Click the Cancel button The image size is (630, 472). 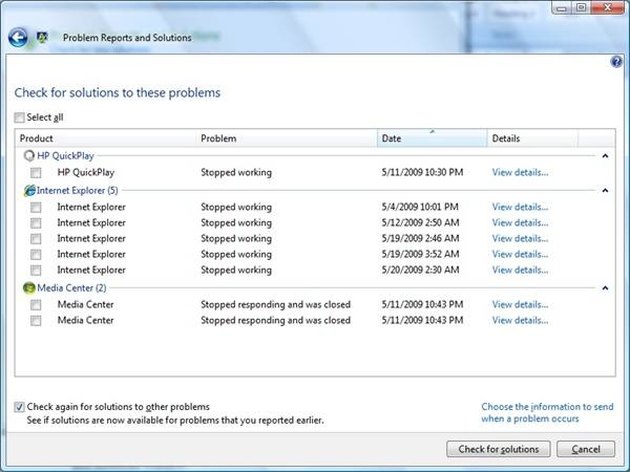(x=586, y=449)
